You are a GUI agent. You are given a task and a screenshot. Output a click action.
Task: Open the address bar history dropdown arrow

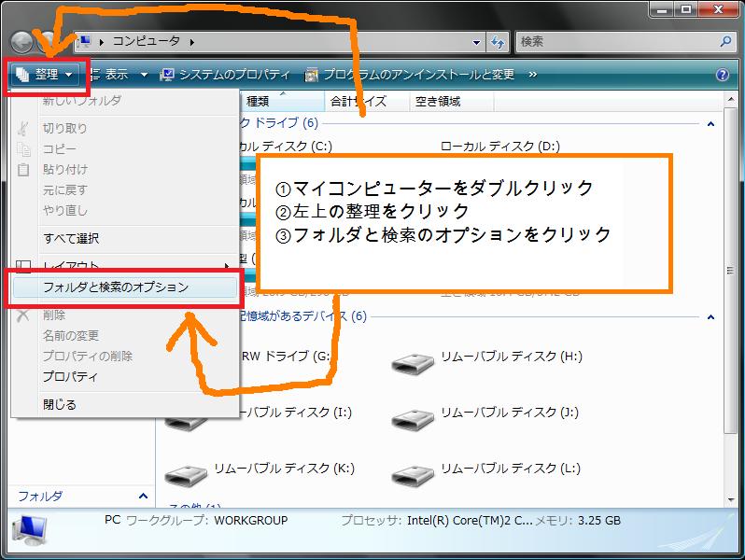click(476, 42)
